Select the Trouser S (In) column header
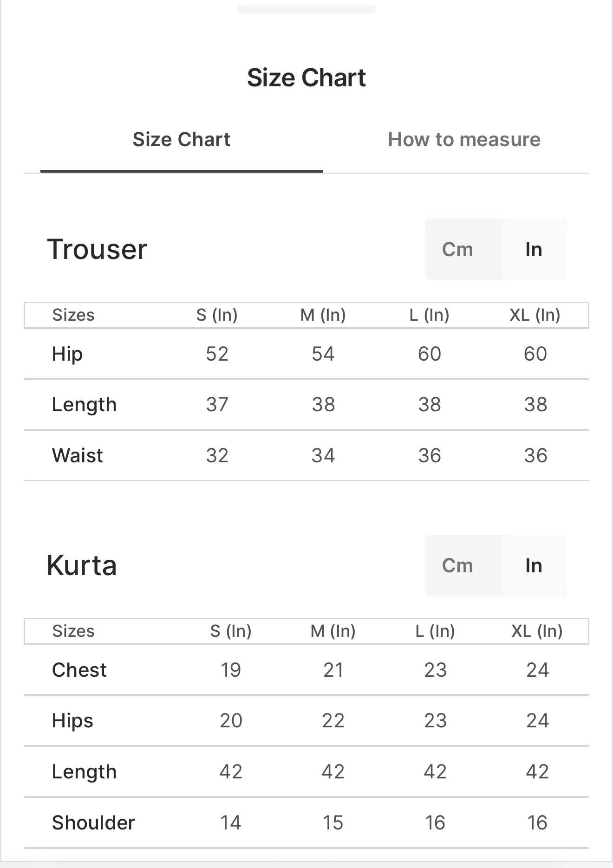The width and height of the screenshot is (613, 868). click(x=217, y=315)
